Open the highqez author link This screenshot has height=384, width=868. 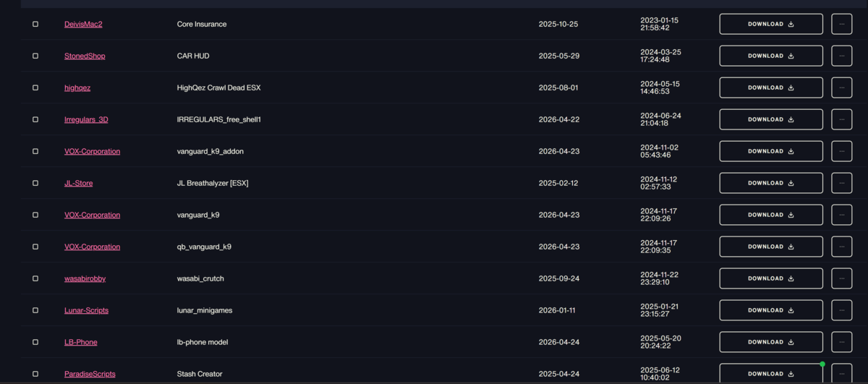[x=77, y=88]
